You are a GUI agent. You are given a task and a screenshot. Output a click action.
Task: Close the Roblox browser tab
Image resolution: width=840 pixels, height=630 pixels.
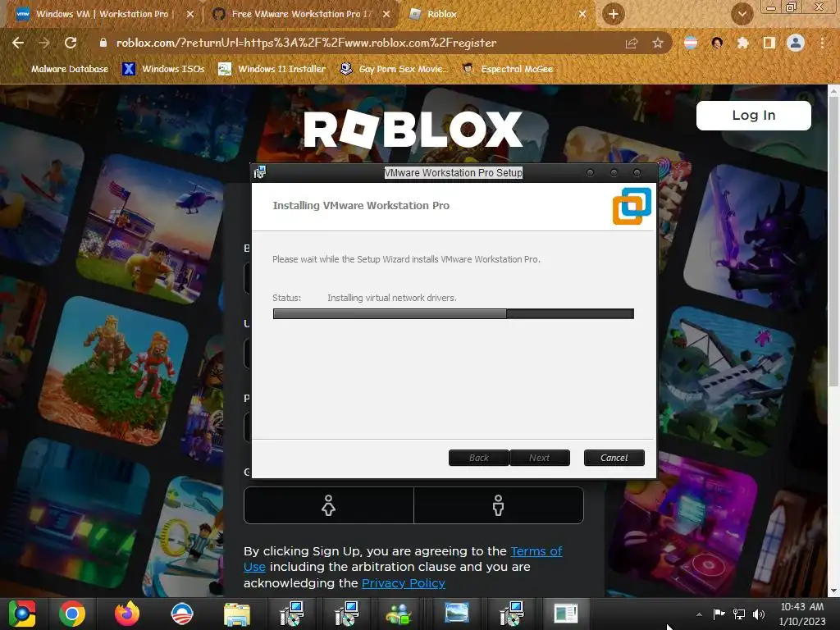tap(582, 14)
